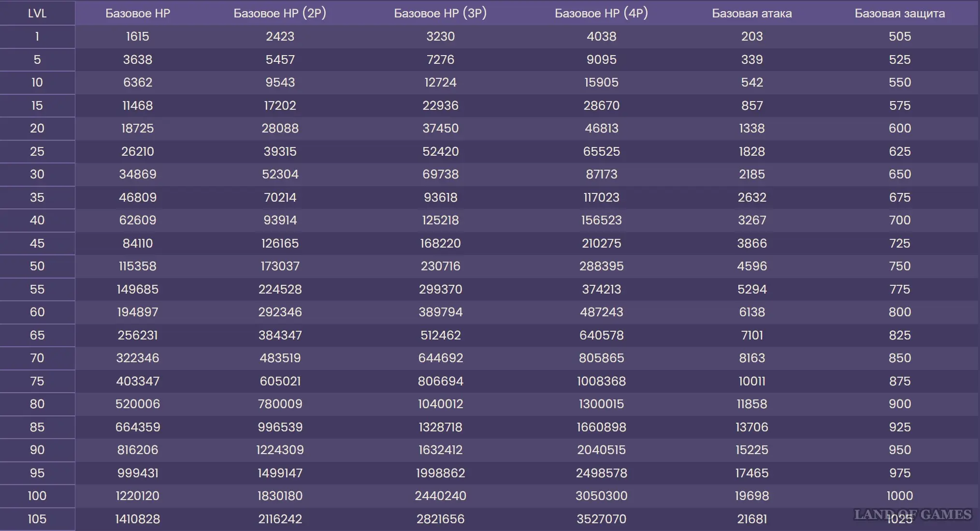Click the Базовая атака column header
Viewport: 980px width, 531px height.
point(752,13)
